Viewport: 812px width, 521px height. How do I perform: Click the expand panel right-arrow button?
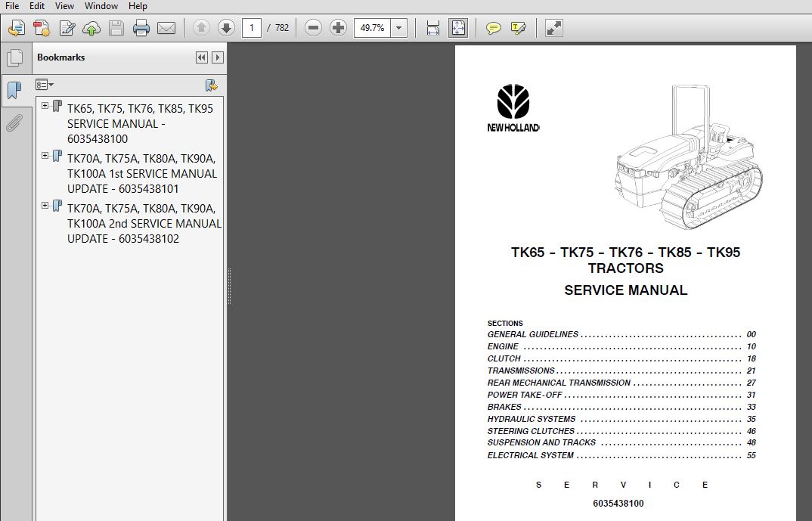[218, 57]
